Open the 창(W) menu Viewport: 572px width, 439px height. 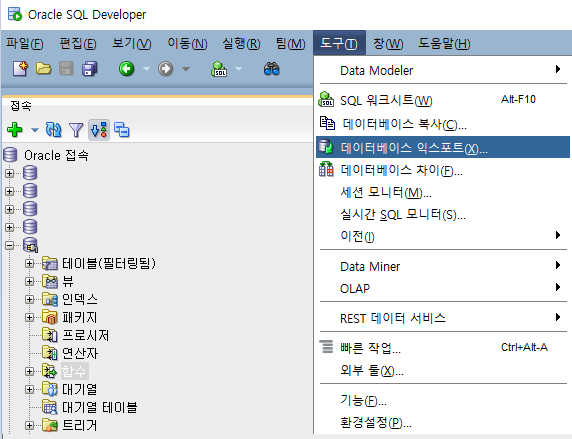coord(388,43)
